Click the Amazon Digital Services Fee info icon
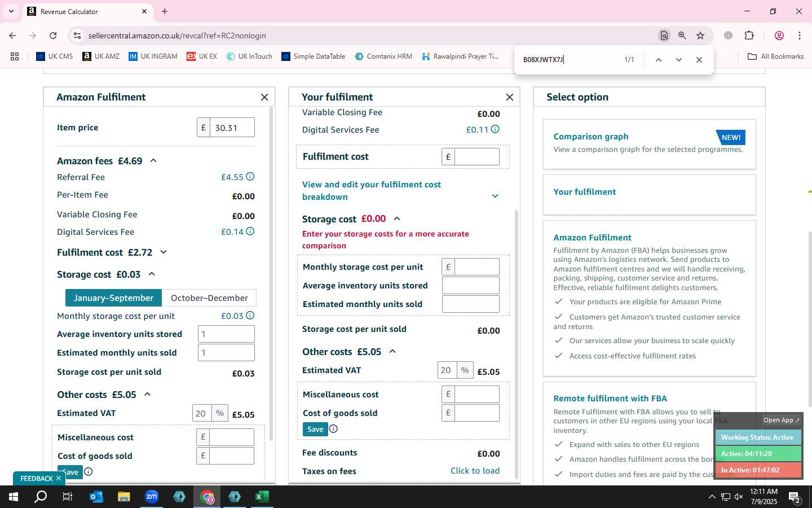The width and height of the screenshot is (812, 508). click(250, 231)
